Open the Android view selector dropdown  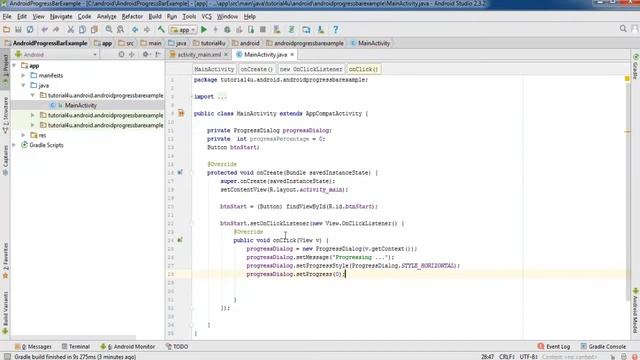pos(56,54)
